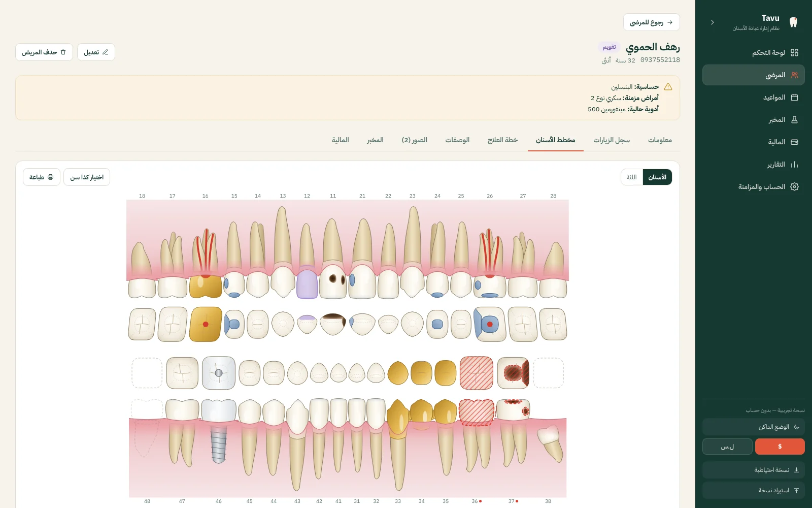
Task: Select red hatched tooth 36 occlusal view
Action: [477, 373]
